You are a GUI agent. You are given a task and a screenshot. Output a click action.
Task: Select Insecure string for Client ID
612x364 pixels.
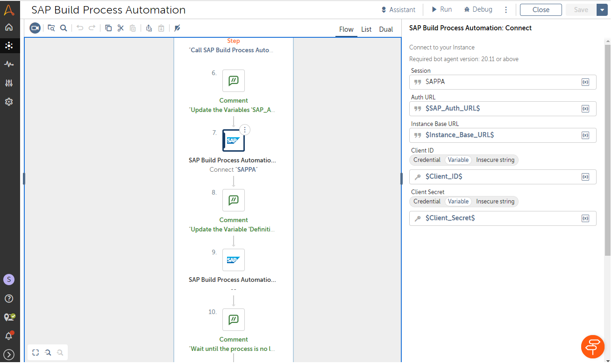495,160
